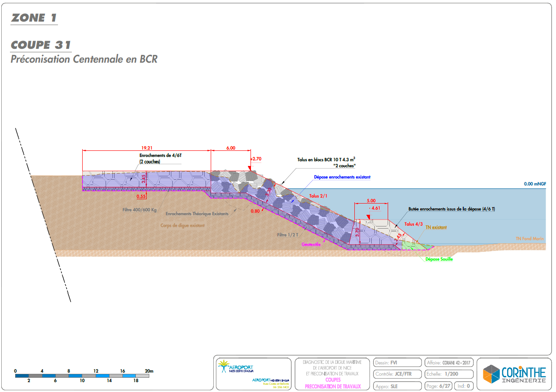Click magenta text COUPES PRECONISATION DE TRAVAUX

333,383
